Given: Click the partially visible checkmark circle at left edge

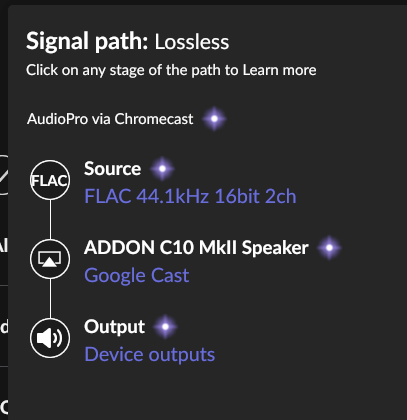Looking at the screenshot, I should pyautogui.click(x=4, y=174).
